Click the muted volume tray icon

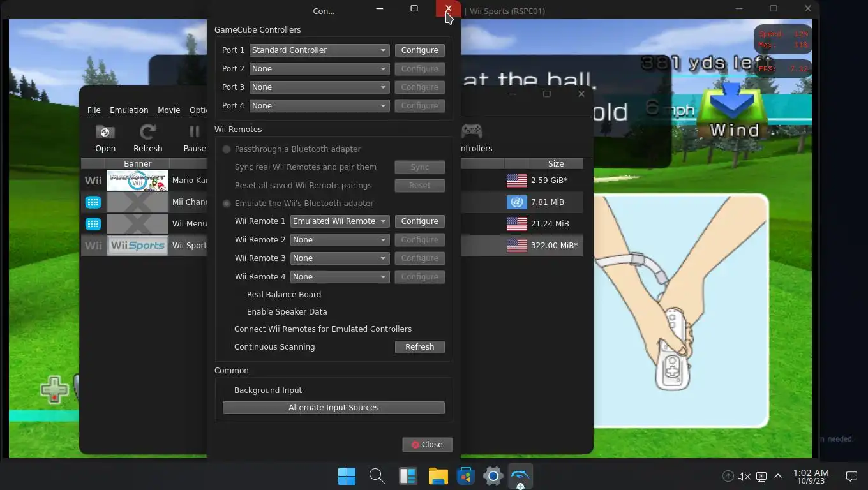pos(744,476)
